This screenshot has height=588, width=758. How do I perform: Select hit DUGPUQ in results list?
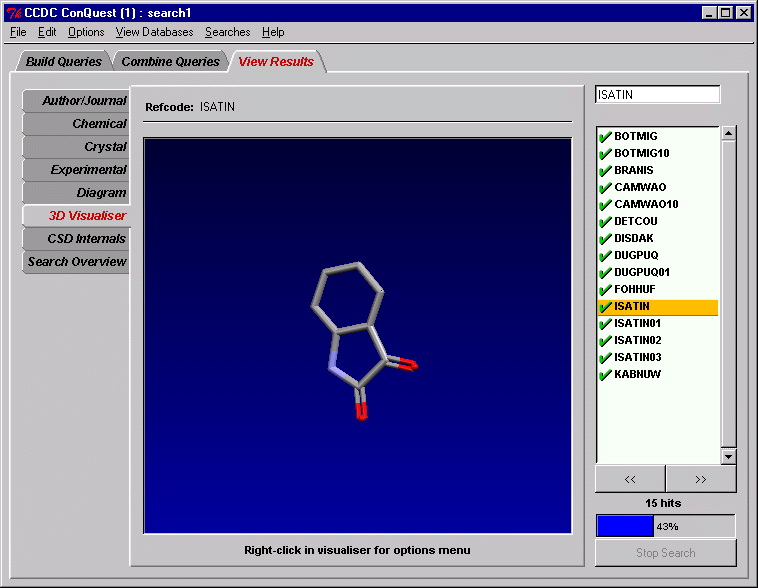(x=636, y=255)
